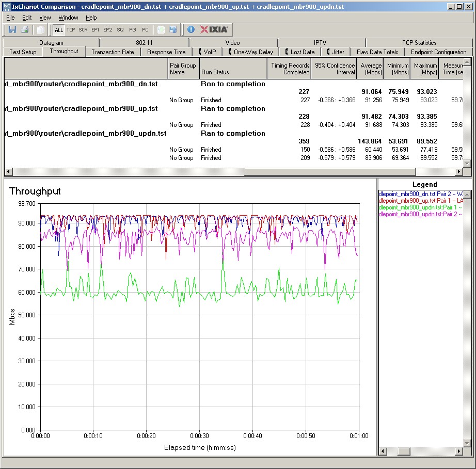The width and height of the screenshot is (476, 469).
Task: Select the Throughput tab
Action: tap(64, 51)
